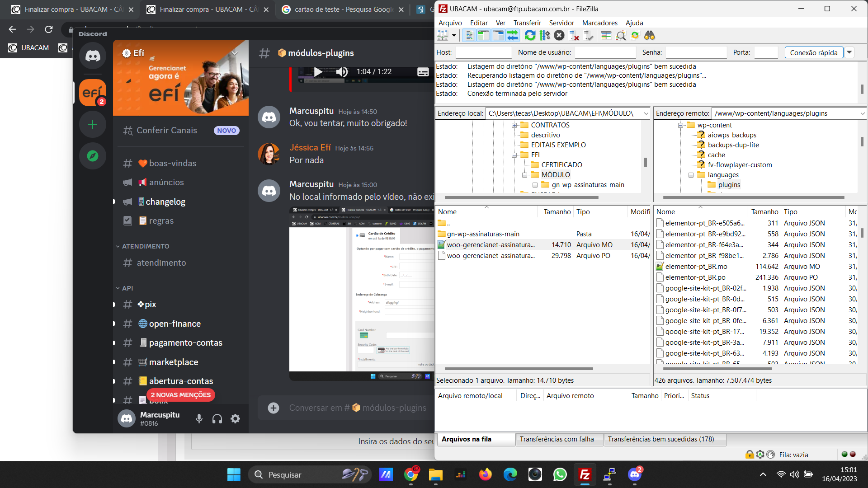Open the Endereço local path dropdown
This screenshot has height=488, width=868.
pos(646,113)
